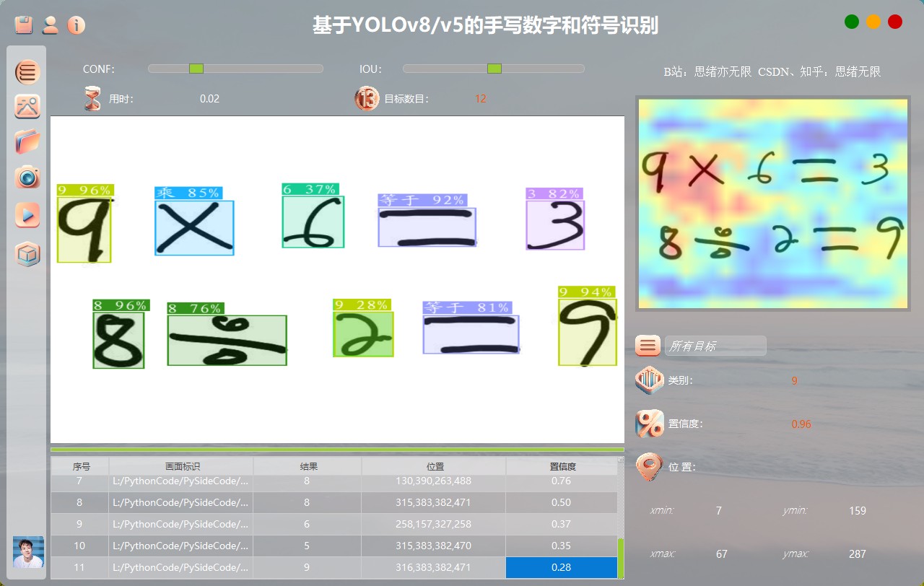Click the user avatar photo in sidebar

coord(28,552)
